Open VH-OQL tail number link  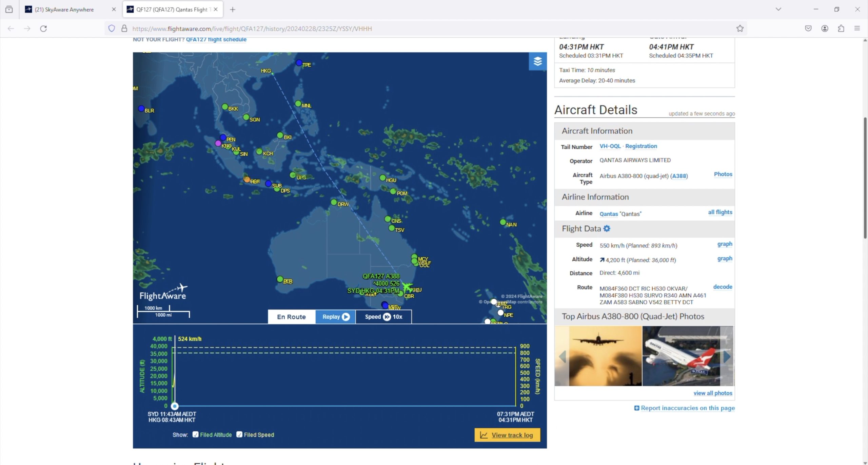click(610, 146)
